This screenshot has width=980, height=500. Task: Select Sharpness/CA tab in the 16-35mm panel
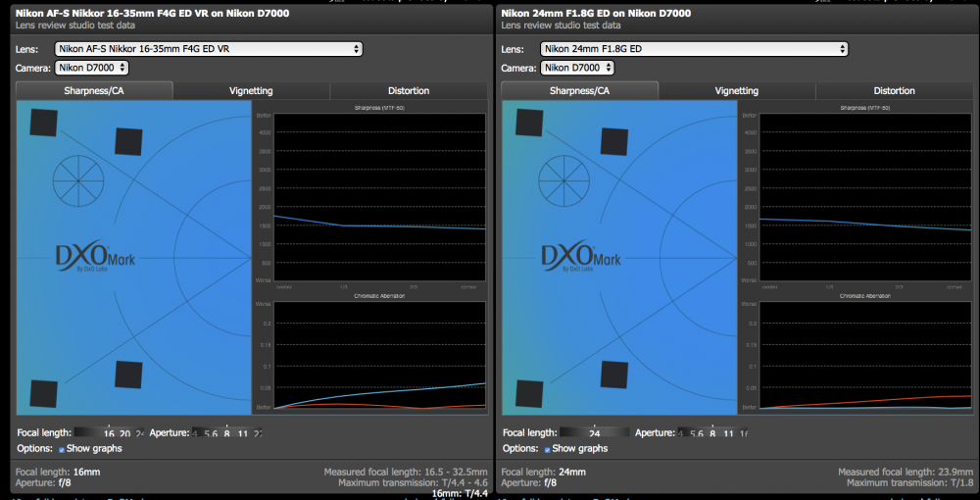(x=94, y=90)
